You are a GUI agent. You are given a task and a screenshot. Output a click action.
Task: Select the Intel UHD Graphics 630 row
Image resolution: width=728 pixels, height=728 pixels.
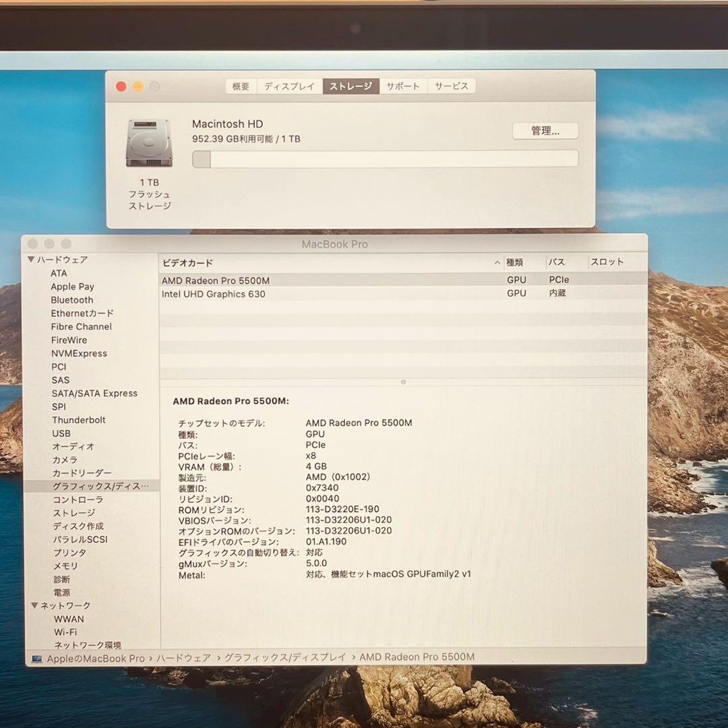point(214,294)
